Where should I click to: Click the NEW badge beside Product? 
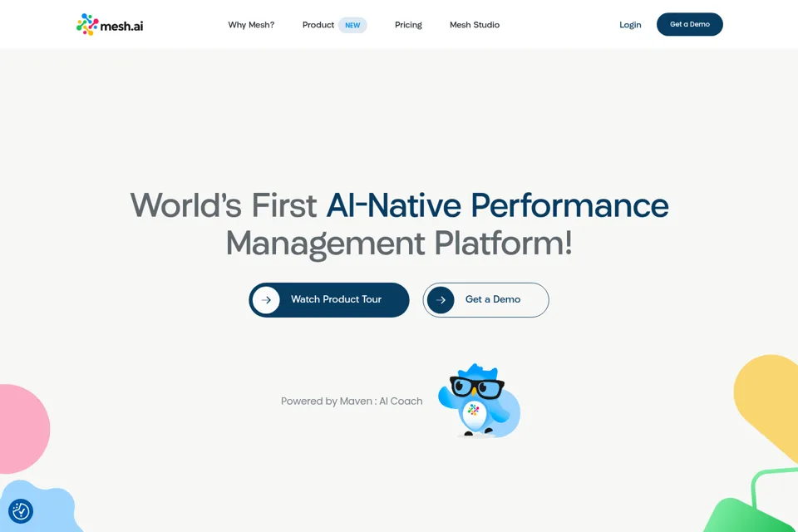pos(352,25)
